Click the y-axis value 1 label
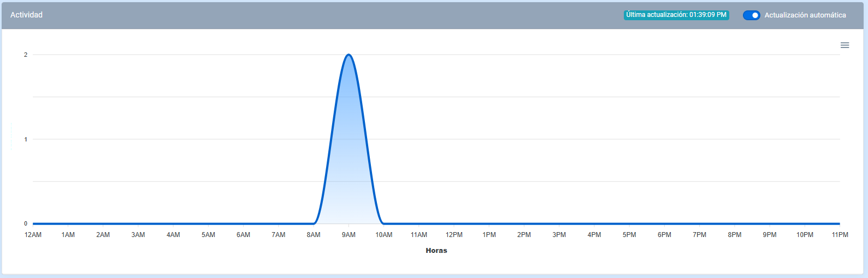The height and width of the screenshot is (278, 868). pos(26,139)
